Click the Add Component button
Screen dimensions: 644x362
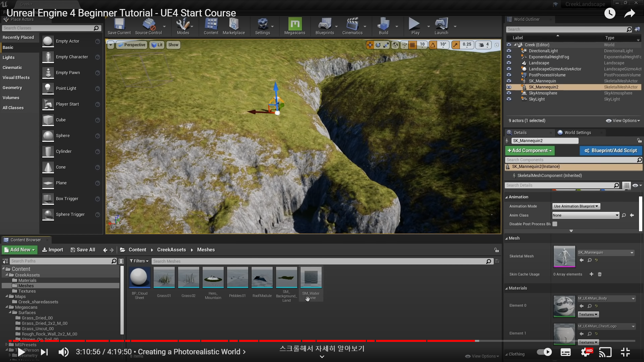[x=530, y=151]
